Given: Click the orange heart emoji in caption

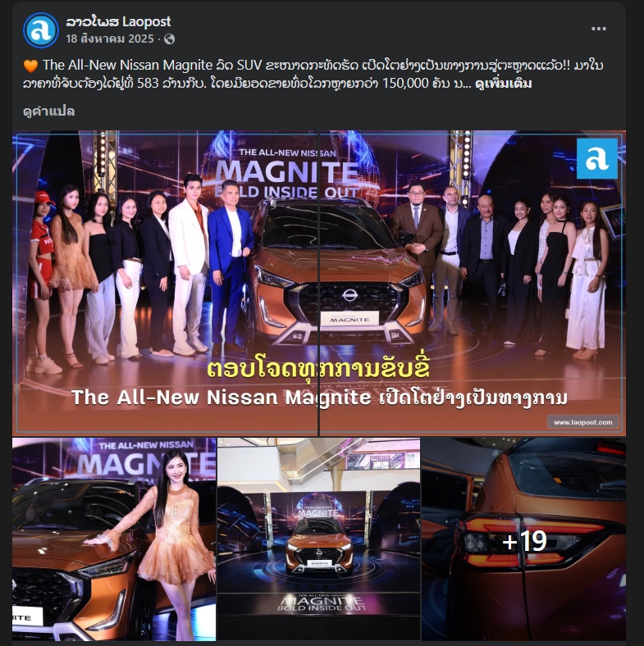Looking at the screenshot, I should coord(30,66).
